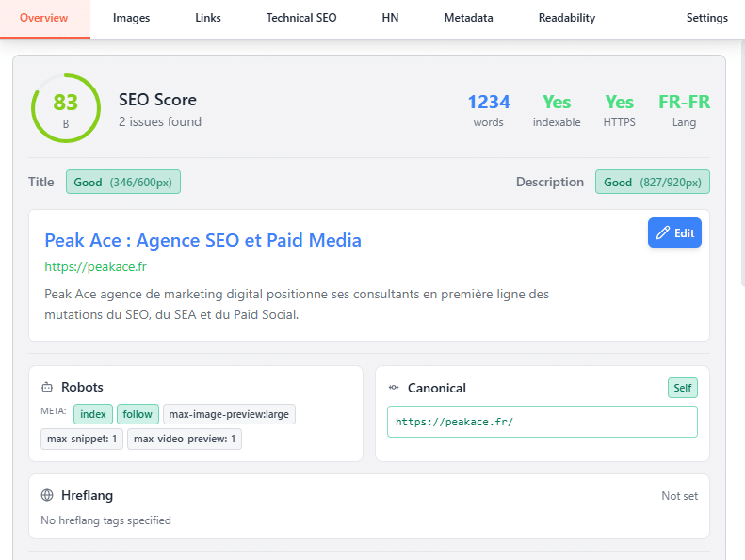Click the canonical URL field
The width and height of the screenshot is (745, 560).
pos(543,422)
